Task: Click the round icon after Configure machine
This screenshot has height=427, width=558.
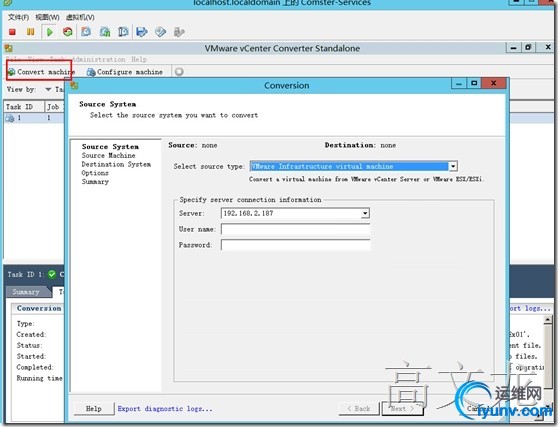Action: tap(179, 72)
